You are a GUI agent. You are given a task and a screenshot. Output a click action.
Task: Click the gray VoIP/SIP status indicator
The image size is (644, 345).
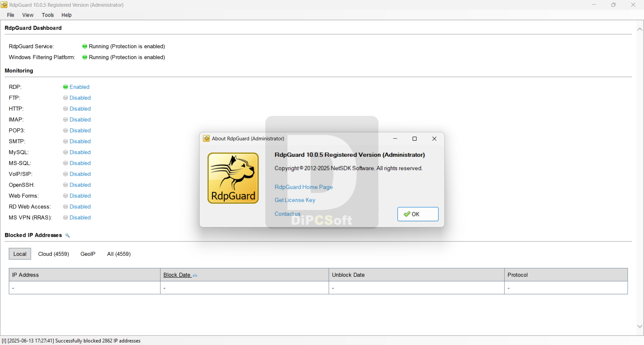pos(65,174)
